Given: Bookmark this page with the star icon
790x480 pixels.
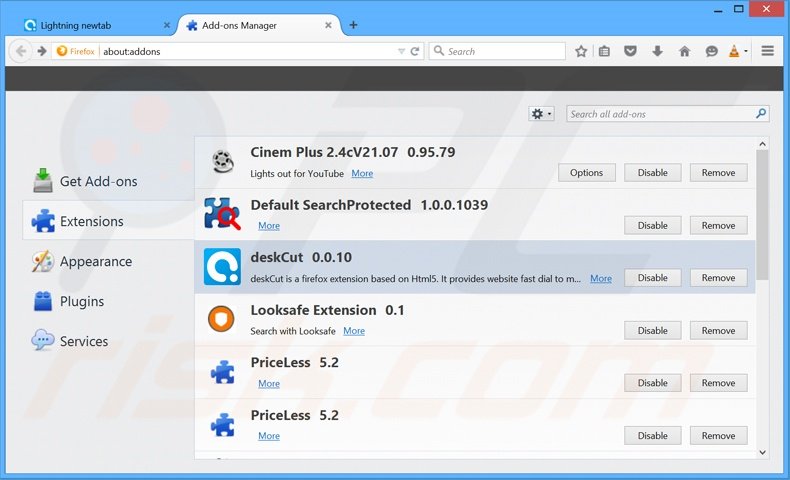Looking at the screenshot, I should 581,51.
